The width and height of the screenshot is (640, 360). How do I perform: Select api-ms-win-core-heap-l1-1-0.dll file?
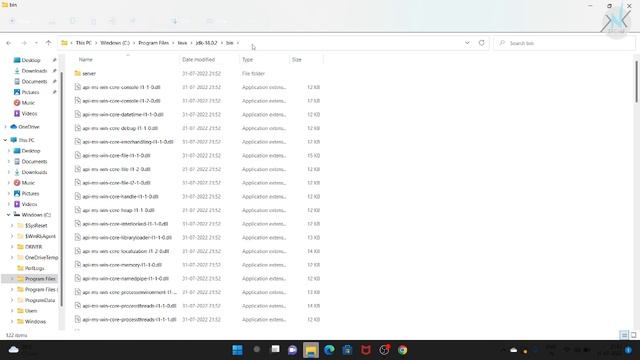point(118,210)
